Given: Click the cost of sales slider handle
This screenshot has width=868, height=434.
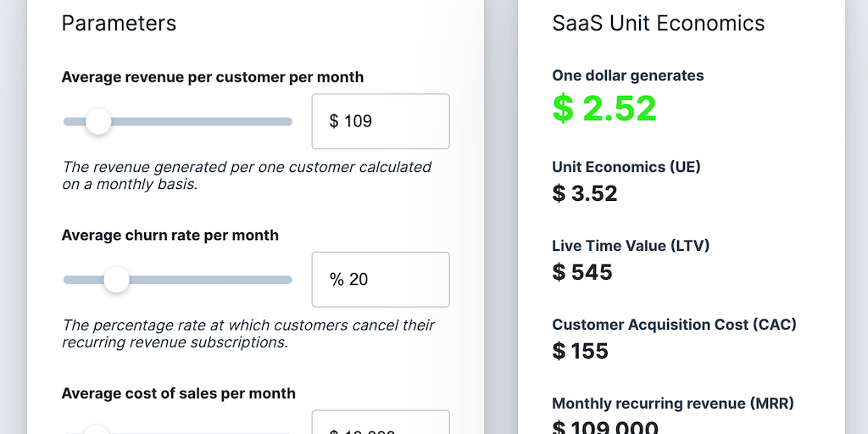Looking at the screenshot, I should tap(97, 431).
